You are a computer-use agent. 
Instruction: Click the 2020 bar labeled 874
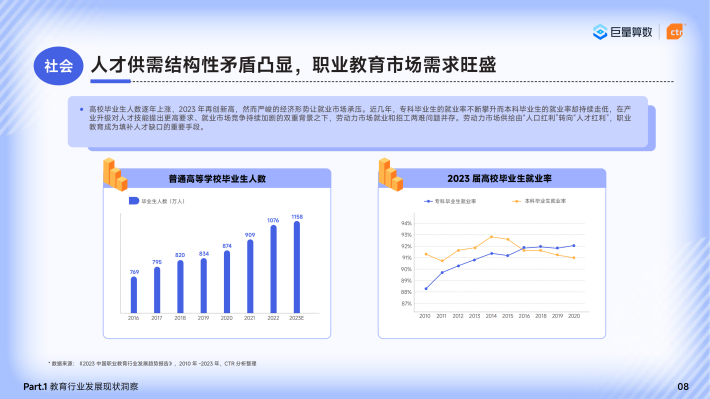coord(227,282)
